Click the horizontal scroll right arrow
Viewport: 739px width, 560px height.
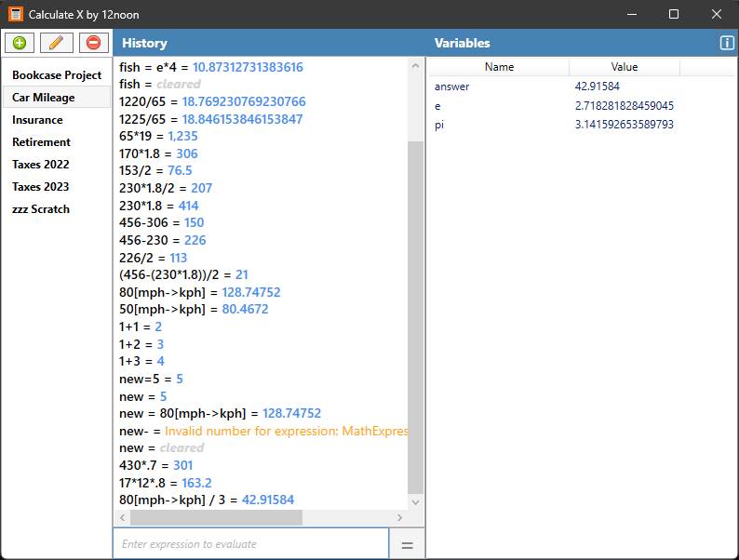coord(399,517)
